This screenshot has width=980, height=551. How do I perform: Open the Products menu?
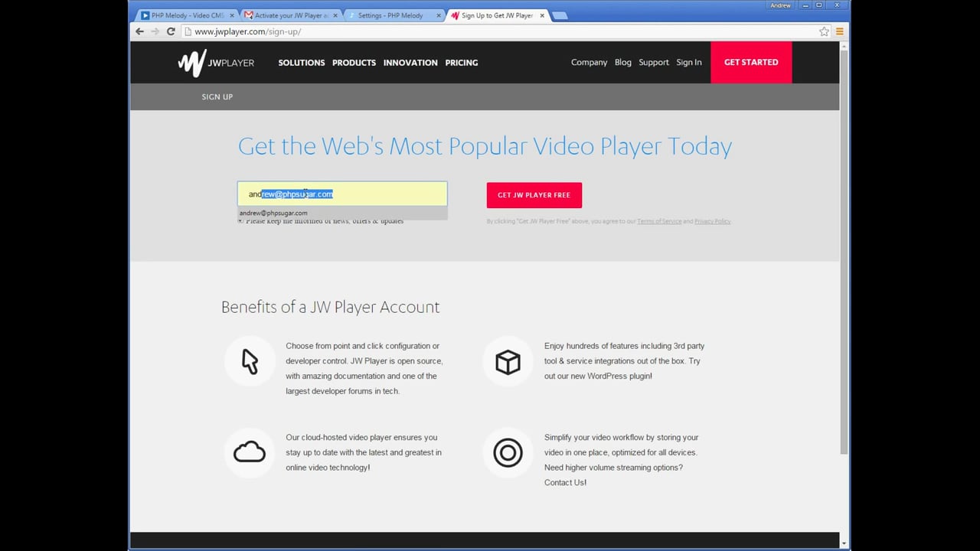pos(354,63)
